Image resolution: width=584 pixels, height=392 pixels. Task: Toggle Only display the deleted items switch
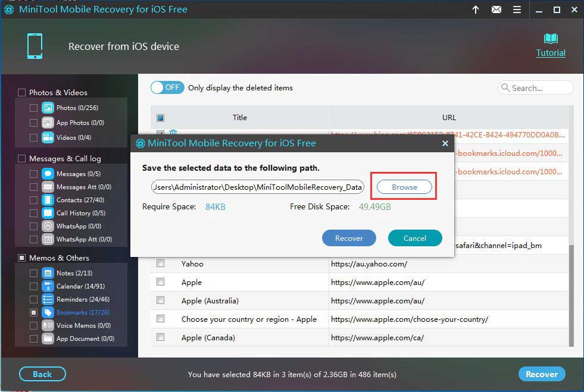[167, 88]
